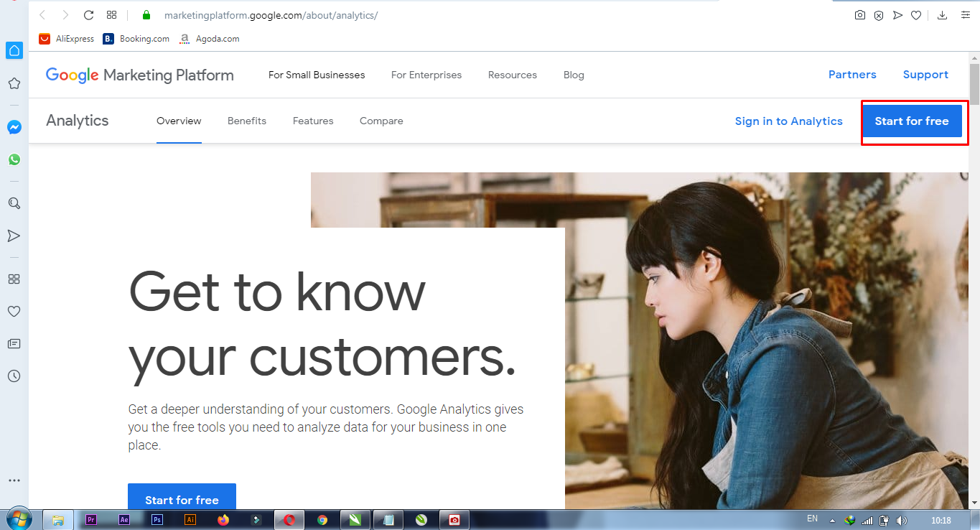Show hidden tray icons arrow

pyautogui.click(x=832, y=520)
